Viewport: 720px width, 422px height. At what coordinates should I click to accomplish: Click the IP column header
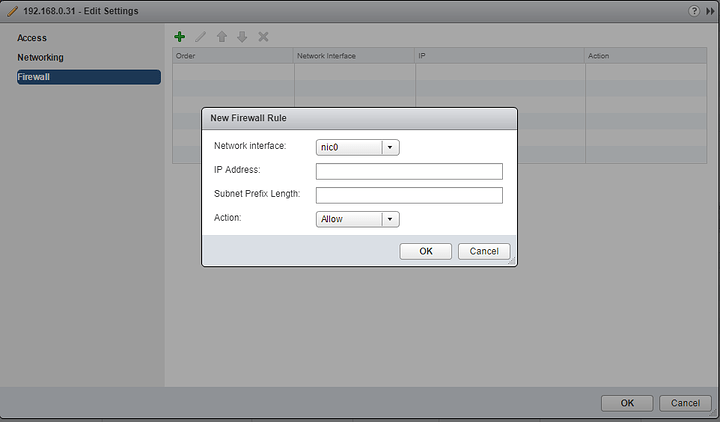500,56
